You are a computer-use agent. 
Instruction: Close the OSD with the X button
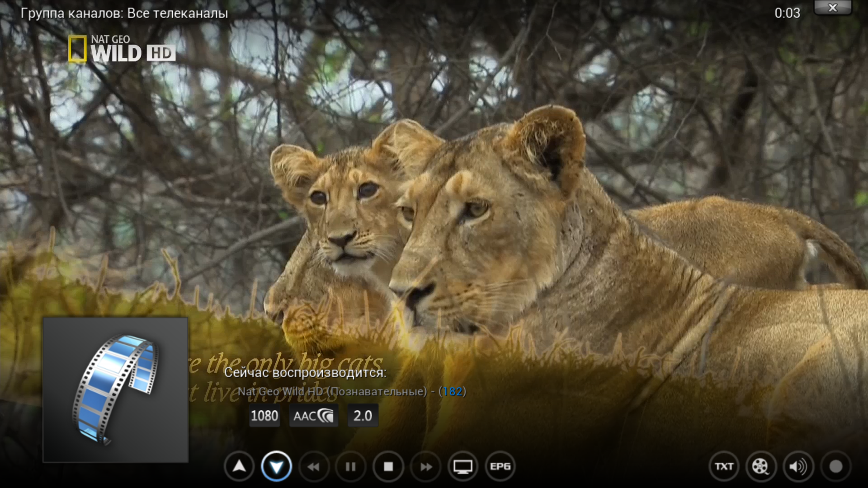click(832, 8)
